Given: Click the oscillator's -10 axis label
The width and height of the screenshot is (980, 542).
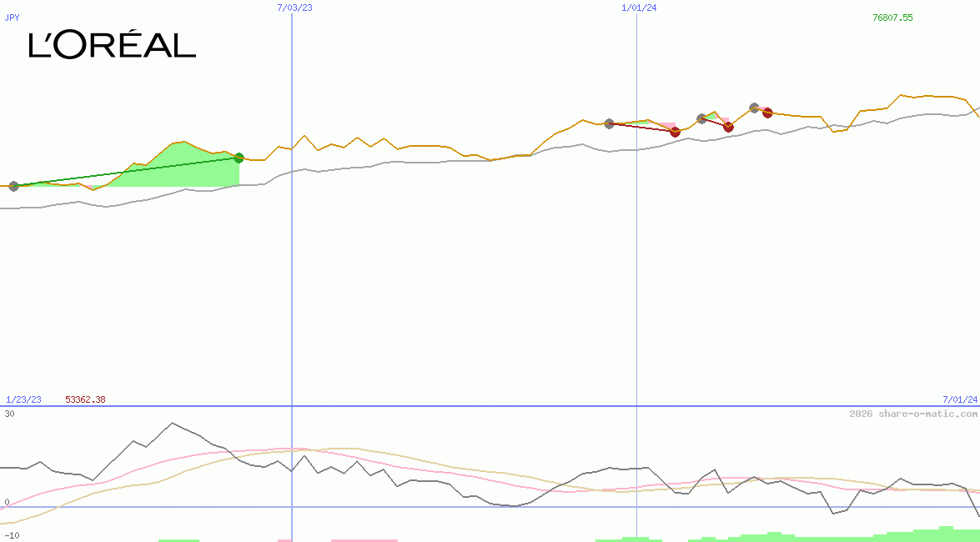Looking at the screenshot, I should 12,534.
